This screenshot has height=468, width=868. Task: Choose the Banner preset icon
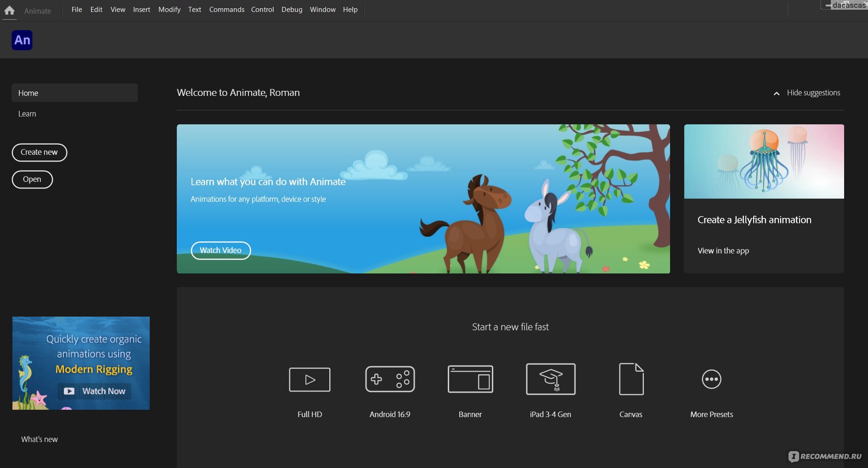point(470,379)
